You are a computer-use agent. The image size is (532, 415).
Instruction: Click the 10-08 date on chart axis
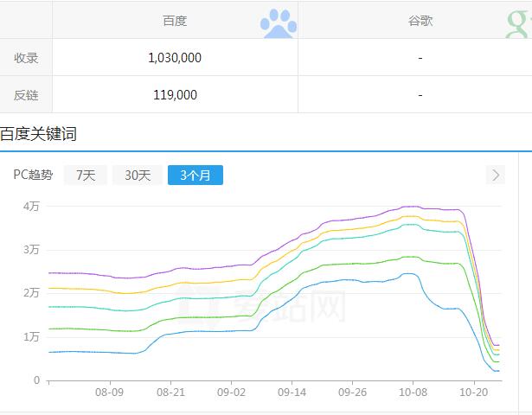tap(413, 392)
